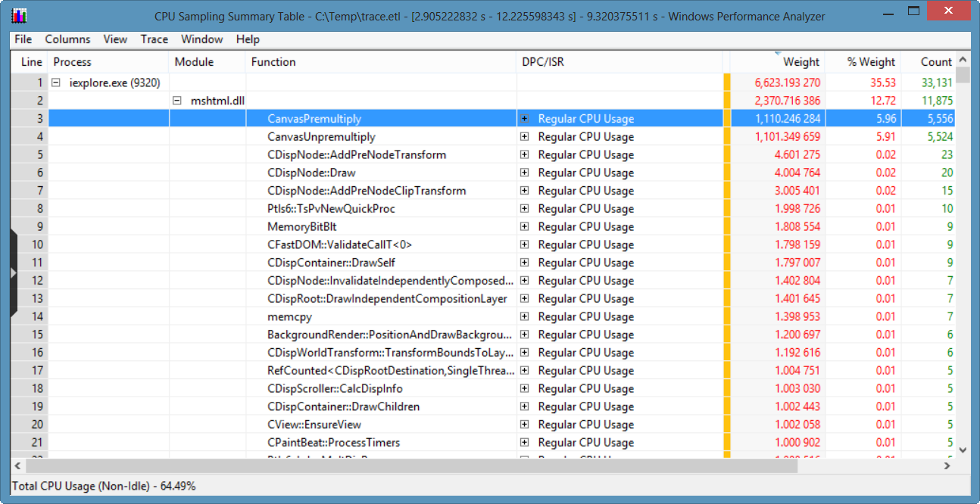Screen dimensions: 980x504
Task: Click the vertical scrollbar down arrow
Action: click(963, 450)
